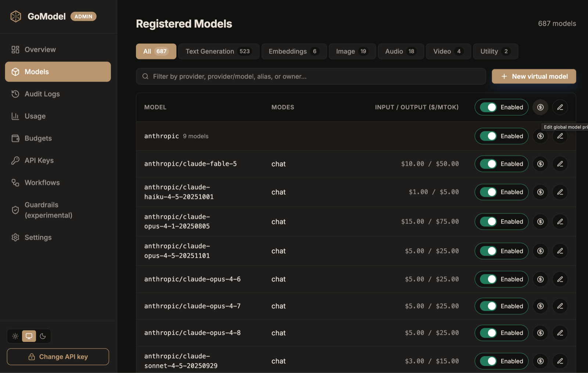
Task: Click the GoModel hexagon logo icon
Action: tap(16, 16)
